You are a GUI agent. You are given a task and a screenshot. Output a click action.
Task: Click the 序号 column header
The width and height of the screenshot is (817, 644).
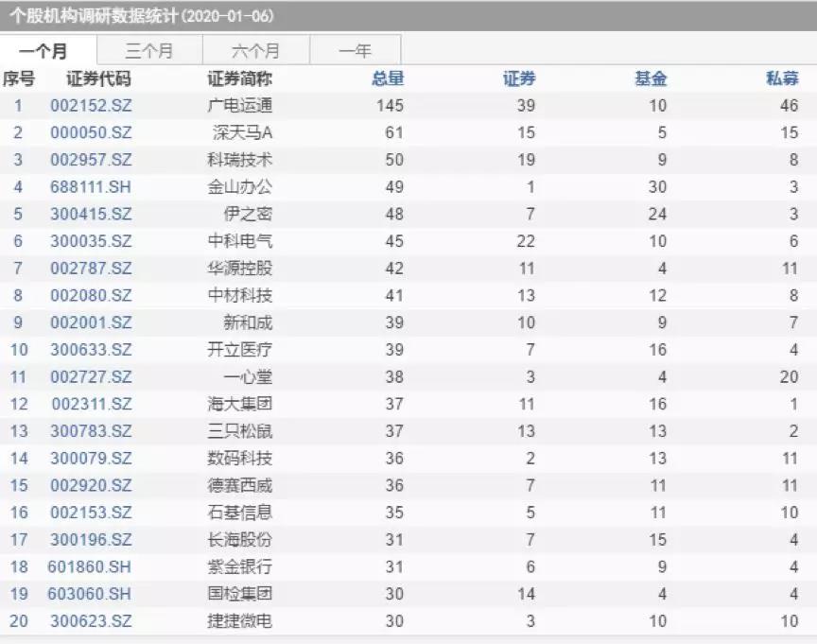pos(22,79)
